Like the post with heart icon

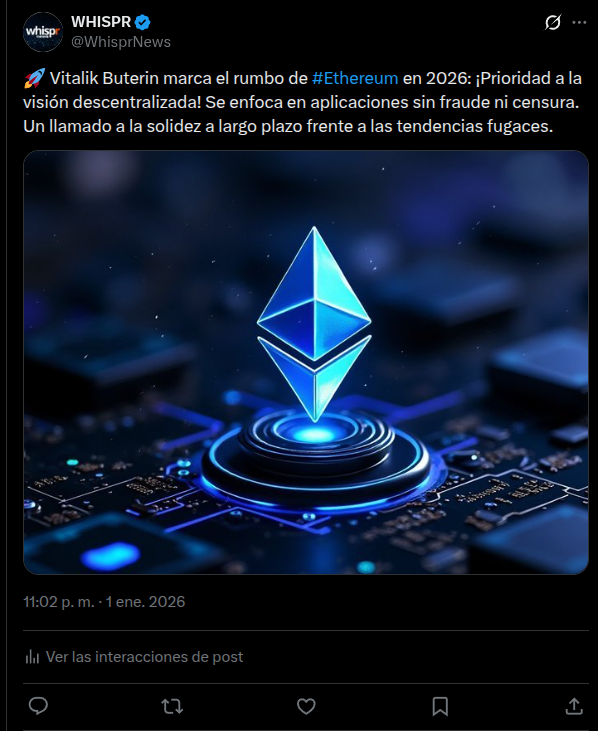306,706
